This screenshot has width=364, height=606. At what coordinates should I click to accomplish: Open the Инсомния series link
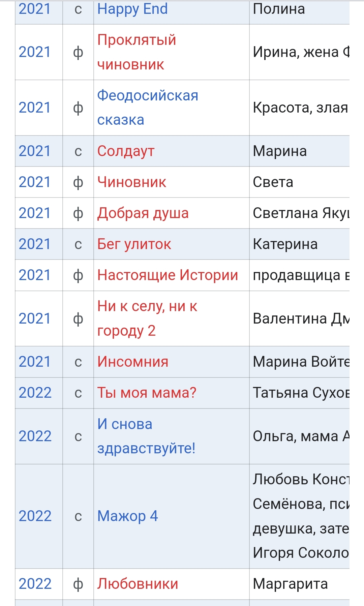[133, 362]
